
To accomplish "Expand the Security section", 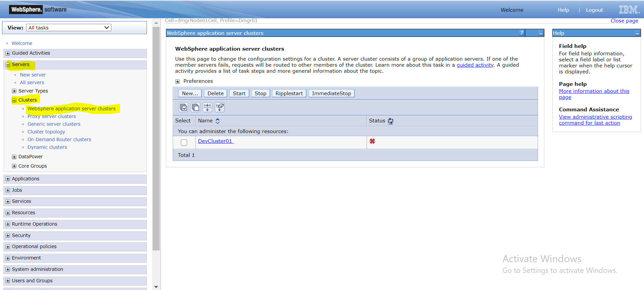I will 8,236.
